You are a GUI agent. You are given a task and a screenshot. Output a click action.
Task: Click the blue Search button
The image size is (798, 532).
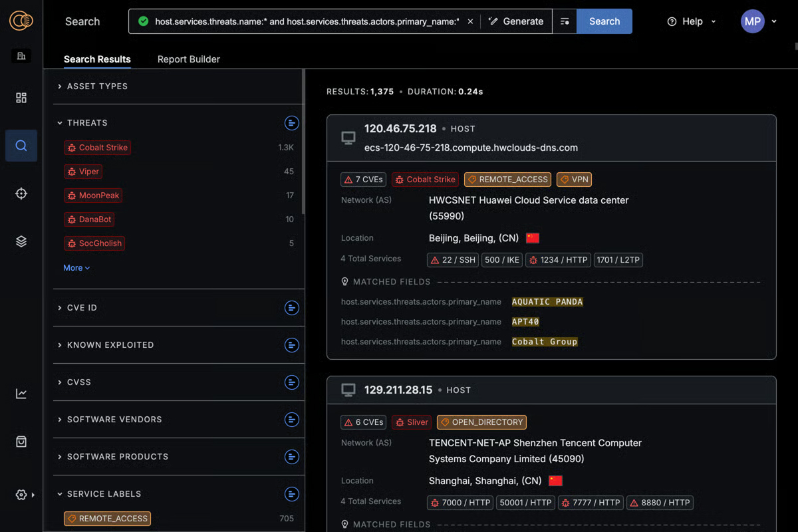604,21
